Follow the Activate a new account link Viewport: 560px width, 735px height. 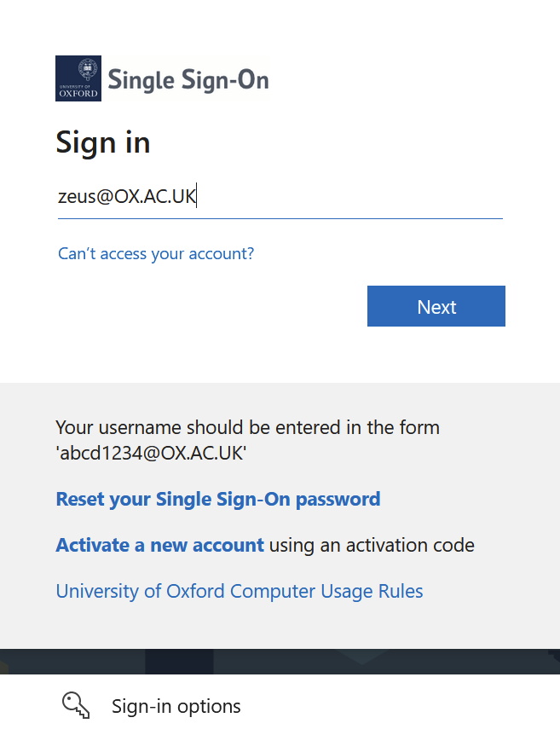159,545
